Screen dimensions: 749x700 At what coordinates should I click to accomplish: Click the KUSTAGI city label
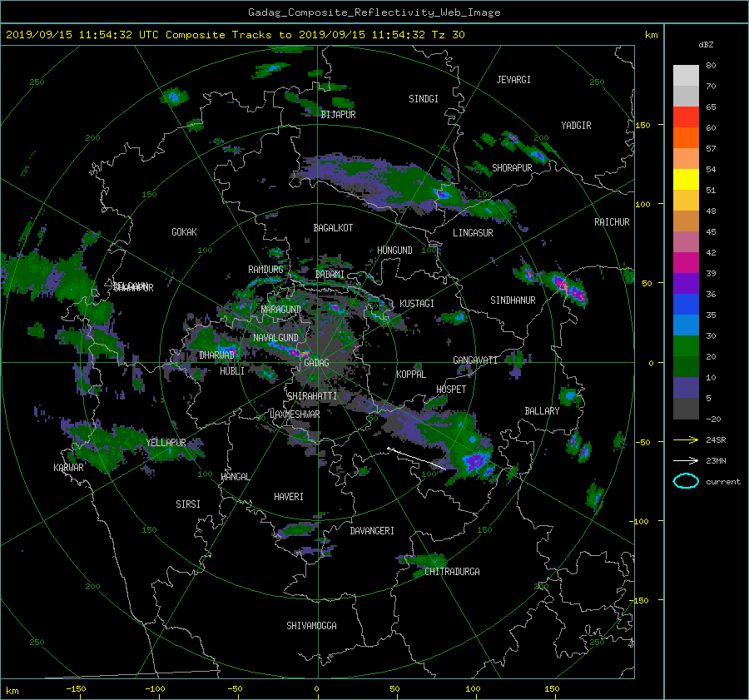click(x=417, y=304)
